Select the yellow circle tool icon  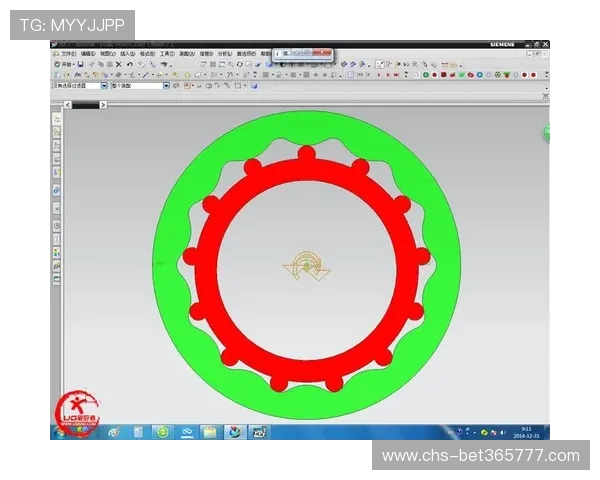click(188, 75)
